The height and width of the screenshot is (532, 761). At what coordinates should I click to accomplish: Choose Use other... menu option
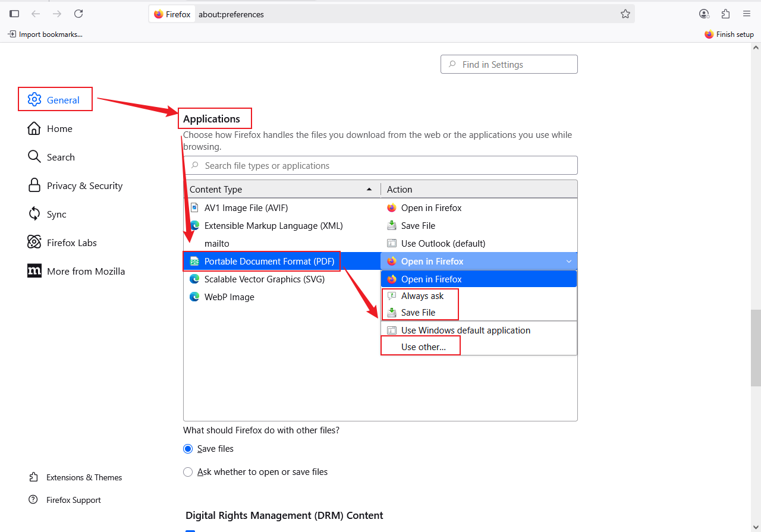coord(423,347)
